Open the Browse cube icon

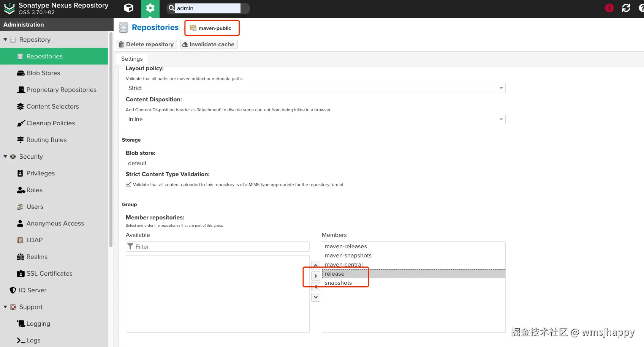click(129, 8)
